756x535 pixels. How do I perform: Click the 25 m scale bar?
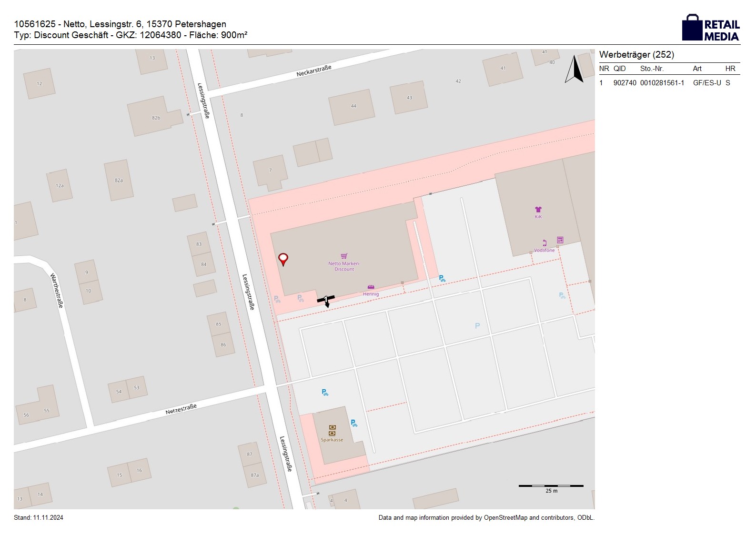pos(551,486)
